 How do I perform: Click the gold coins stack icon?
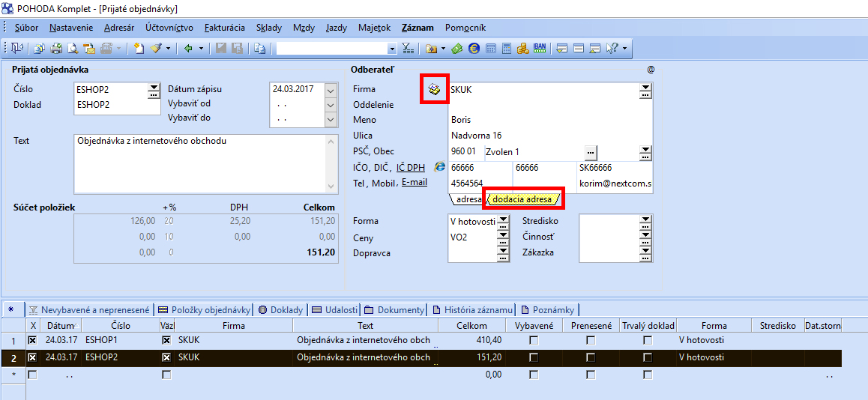[x=523, y=48]
